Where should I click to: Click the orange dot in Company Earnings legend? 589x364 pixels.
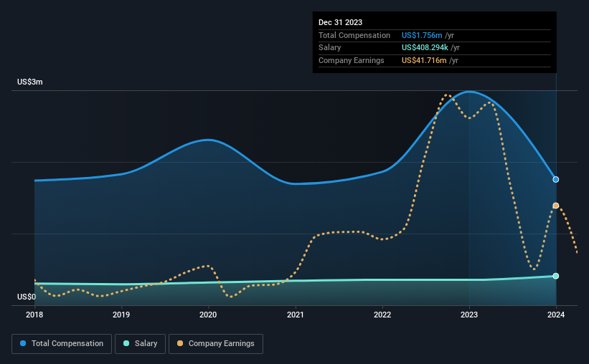coord(180,343)
